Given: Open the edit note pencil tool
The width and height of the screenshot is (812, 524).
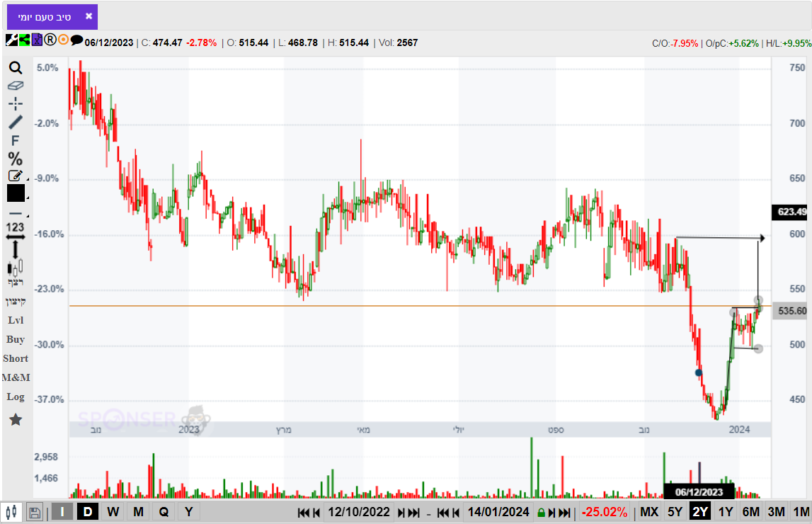Looking at the screenshot, I should point(16,176).
